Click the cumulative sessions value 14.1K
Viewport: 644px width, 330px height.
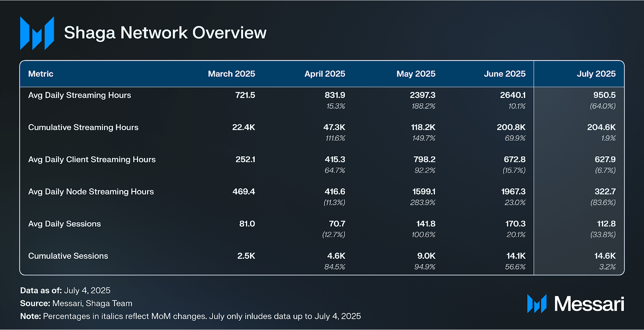tap(516, 256)
